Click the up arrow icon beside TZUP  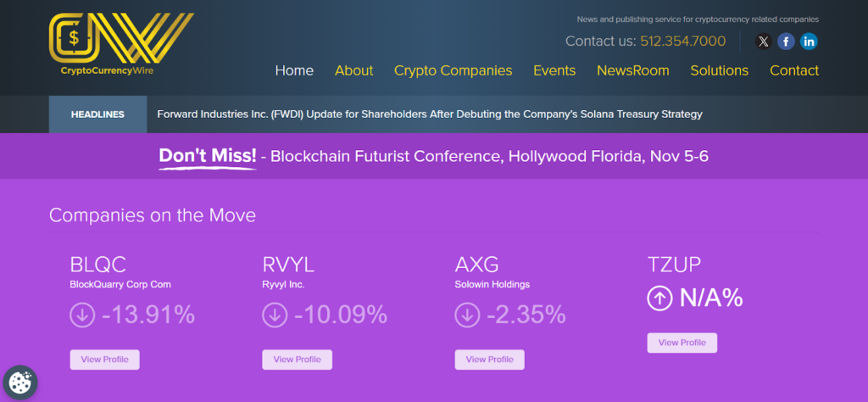click(x=659, y=298)
